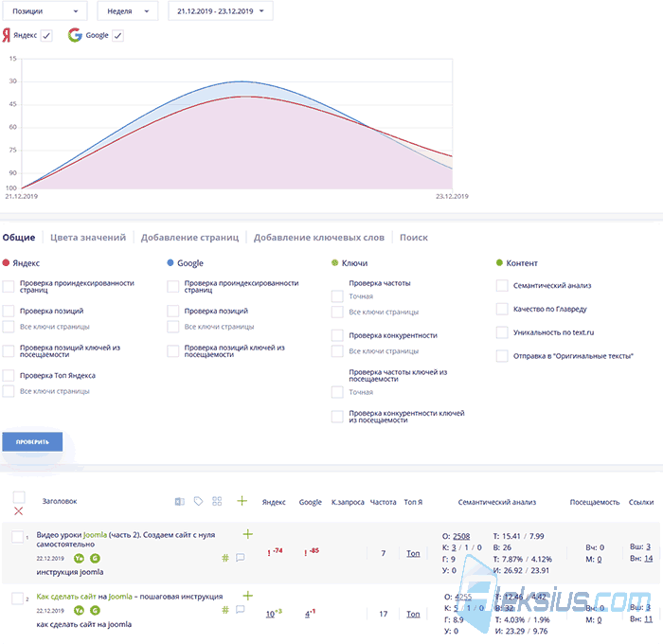Open Добавление ключевых слов tab

point(319,238)
